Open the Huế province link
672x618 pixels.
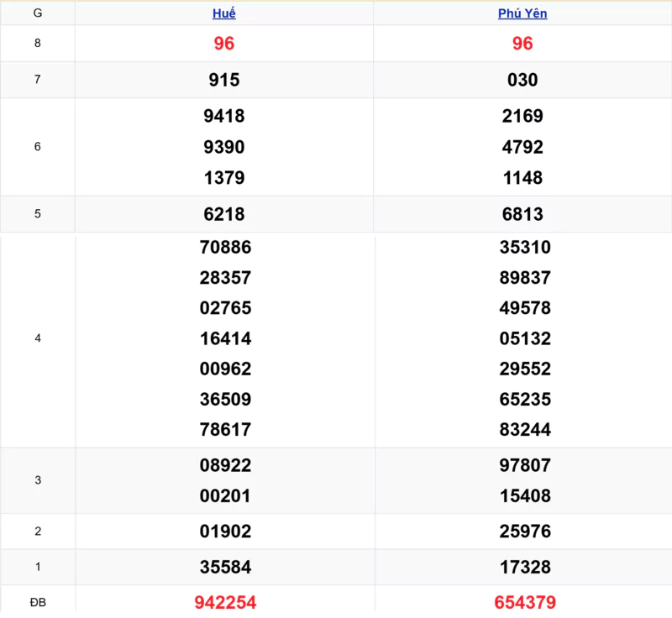224,13
